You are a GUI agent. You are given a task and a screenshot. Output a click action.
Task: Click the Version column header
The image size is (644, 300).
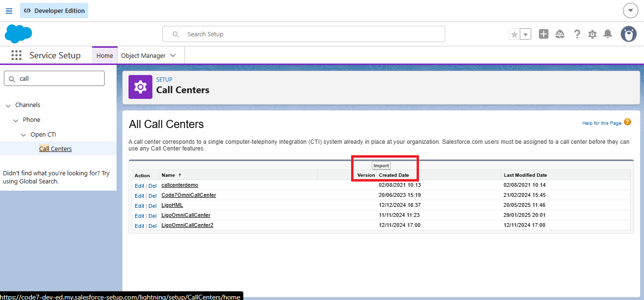(x=366, y=175)
